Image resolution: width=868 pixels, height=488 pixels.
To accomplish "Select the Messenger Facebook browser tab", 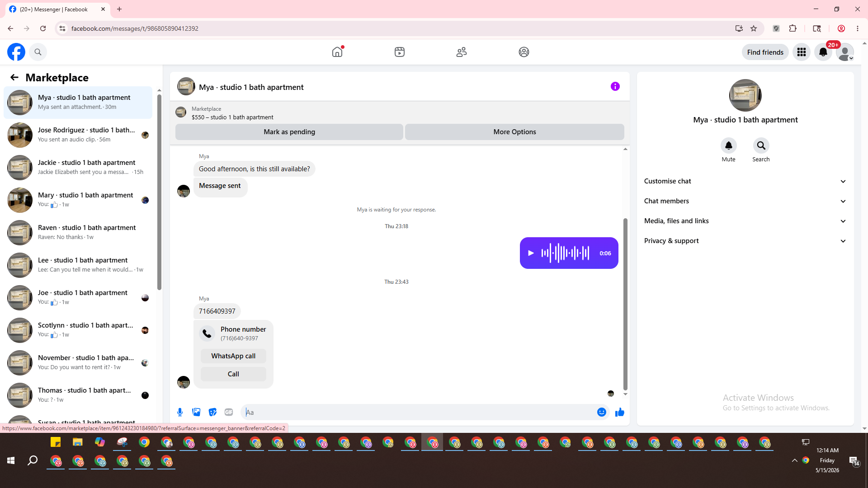I will point(58,9).
